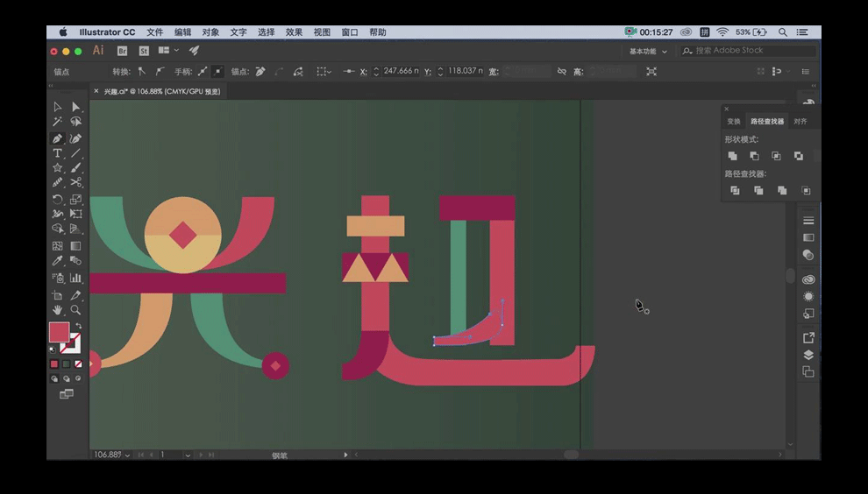Open the zoom level dropdown at 106.88%

pos(128,455)
